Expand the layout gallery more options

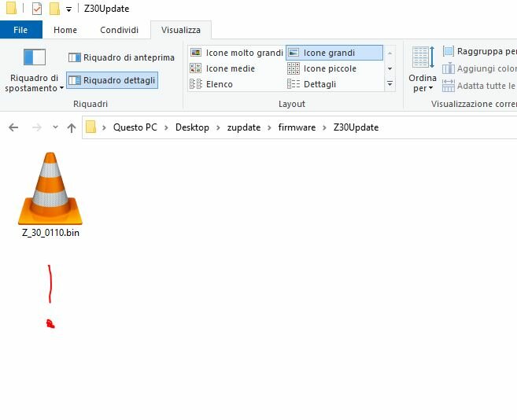(390, 83)
